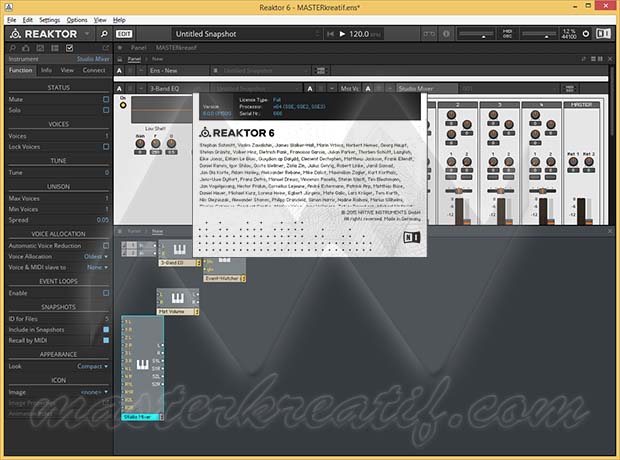This screenshot has height=460, width=620.
Task: Open the Edit menu
Action: click(27, 20)
